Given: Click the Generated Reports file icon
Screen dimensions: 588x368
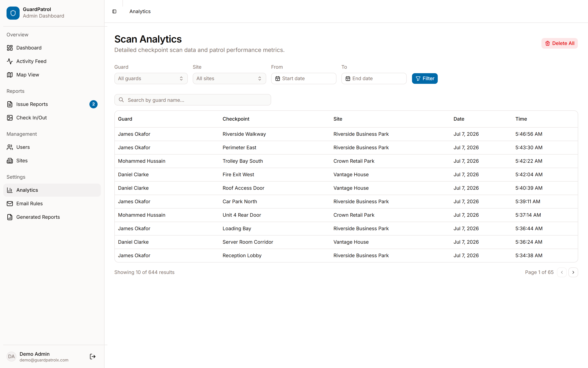Looking at the screenshot, I should tap(10, 217).
